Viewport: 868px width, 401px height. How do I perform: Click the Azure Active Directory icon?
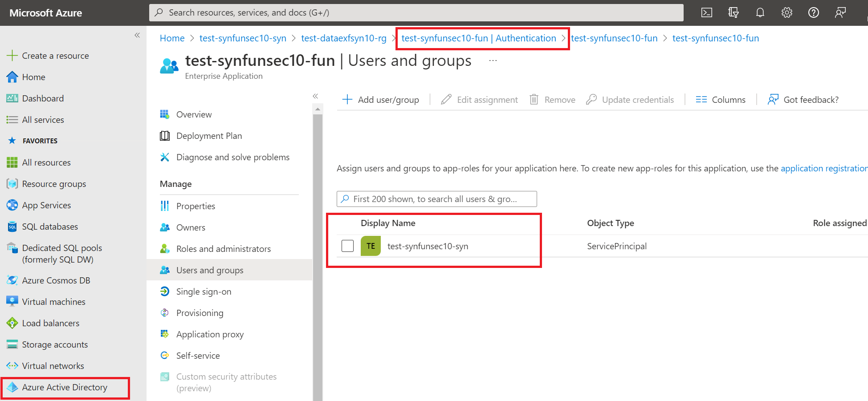point(12,387)
